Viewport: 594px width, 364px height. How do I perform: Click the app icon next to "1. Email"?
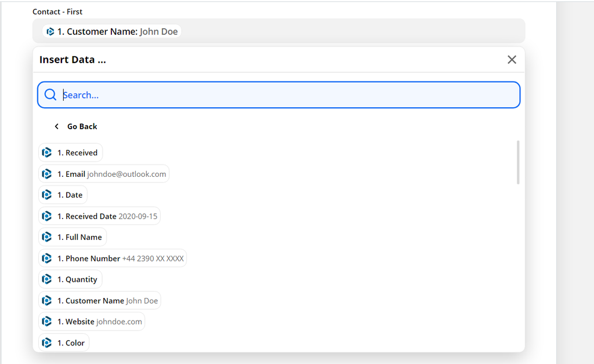click(x=47, y=173)
